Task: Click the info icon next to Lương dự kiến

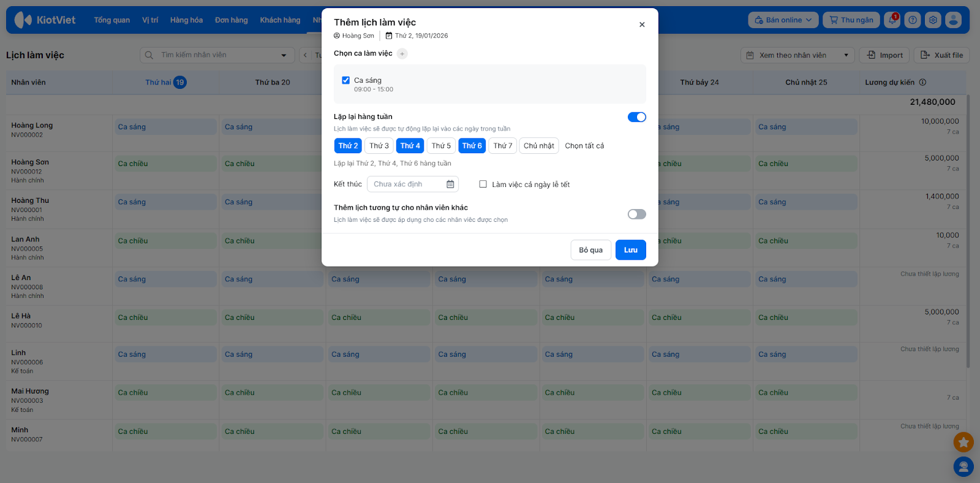Action: (922, 82)
